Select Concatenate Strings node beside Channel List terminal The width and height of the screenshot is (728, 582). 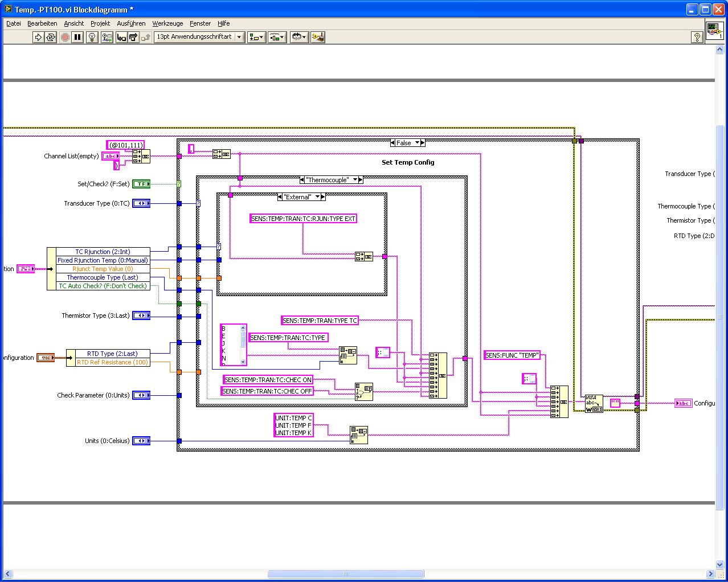coord(141,157)
